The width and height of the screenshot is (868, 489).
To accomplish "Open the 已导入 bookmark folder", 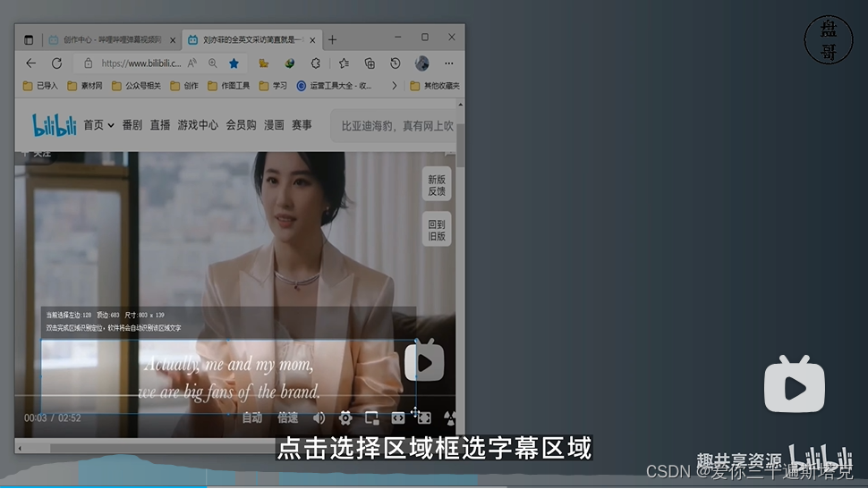I will (40, 86).
